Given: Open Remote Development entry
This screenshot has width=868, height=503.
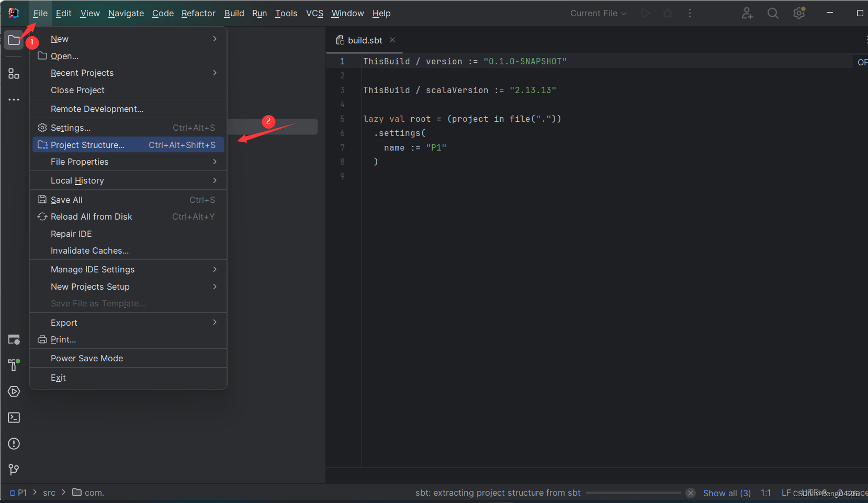Looking at the screenshot, I should (x=128, y=109).
